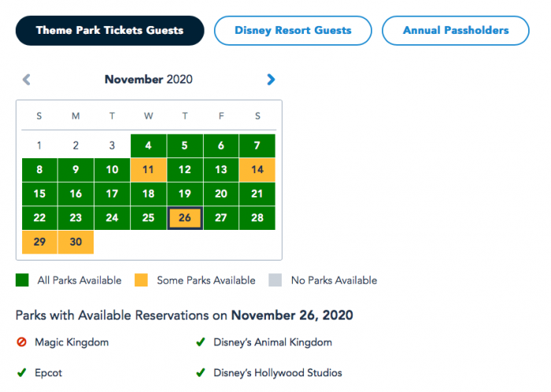
Task: Click the green checkmark beside Epcot
Action: click(22, 372)
